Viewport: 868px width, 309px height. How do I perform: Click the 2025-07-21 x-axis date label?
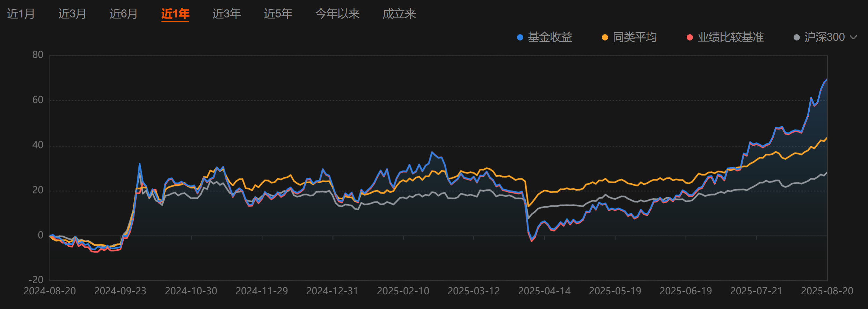click(x=756, y=291)
